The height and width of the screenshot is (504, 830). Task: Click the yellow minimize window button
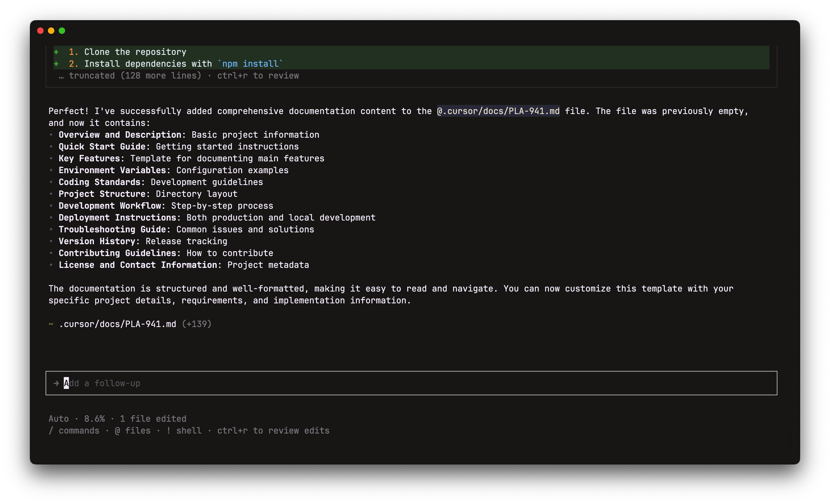pyautogui.click(x=51, y=31)
